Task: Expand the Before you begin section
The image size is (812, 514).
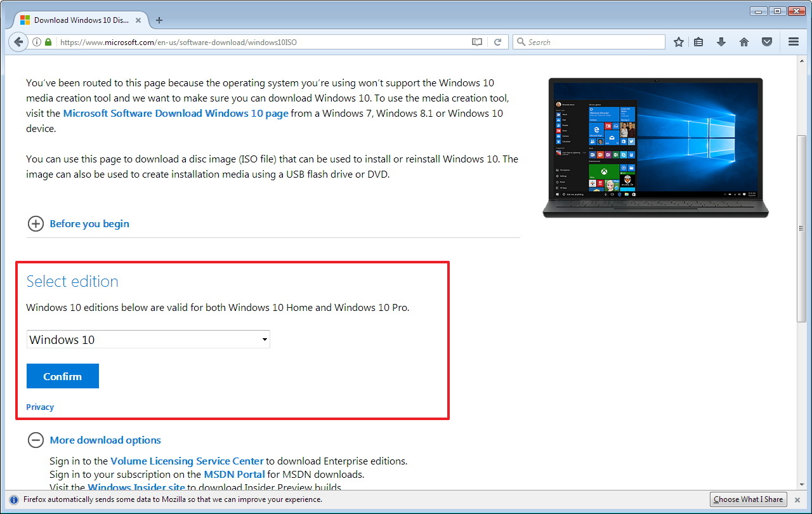Action: tap(79, 223)
